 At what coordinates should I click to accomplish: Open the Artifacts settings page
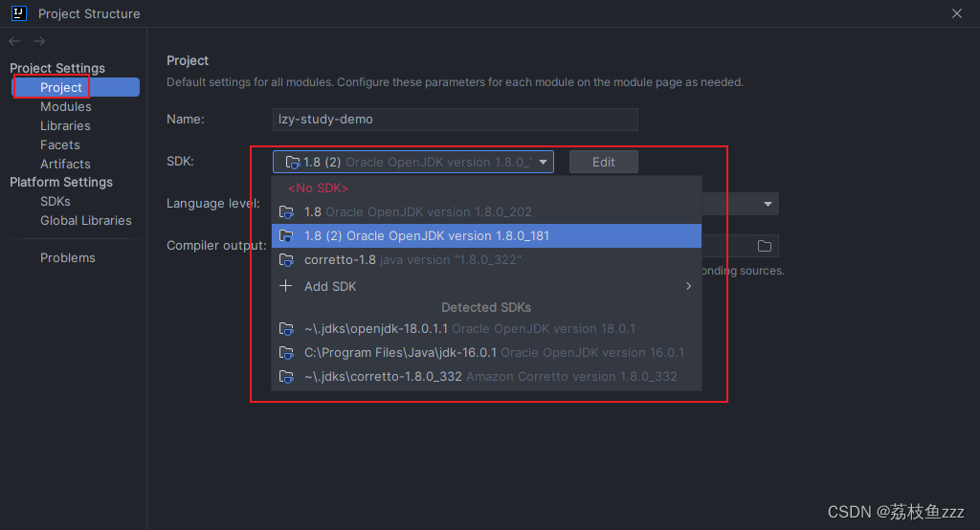[65, 164]
